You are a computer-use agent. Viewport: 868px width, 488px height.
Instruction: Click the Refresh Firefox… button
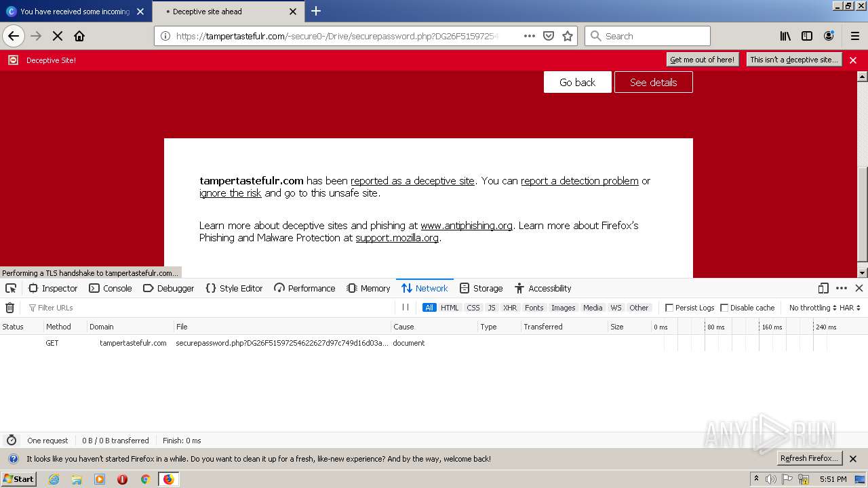point(810,458)
